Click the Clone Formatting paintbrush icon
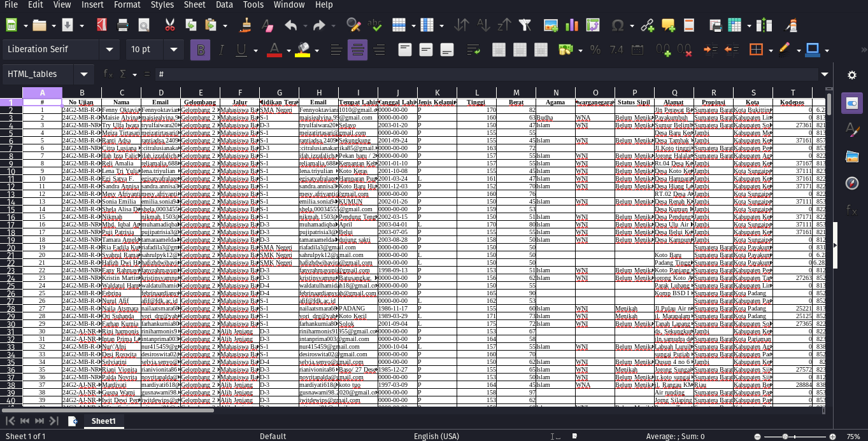The image size is (868, 441). pyautogui.click(x=246, y=25)
